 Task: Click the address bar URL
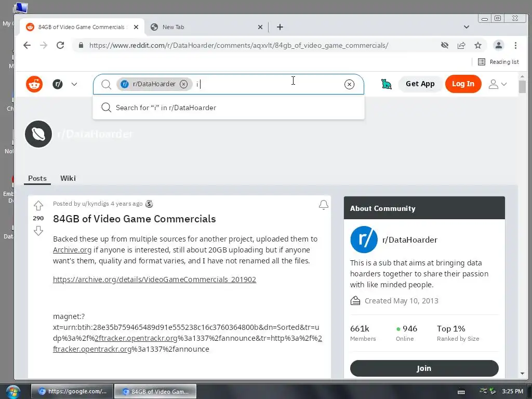[238, 46]
